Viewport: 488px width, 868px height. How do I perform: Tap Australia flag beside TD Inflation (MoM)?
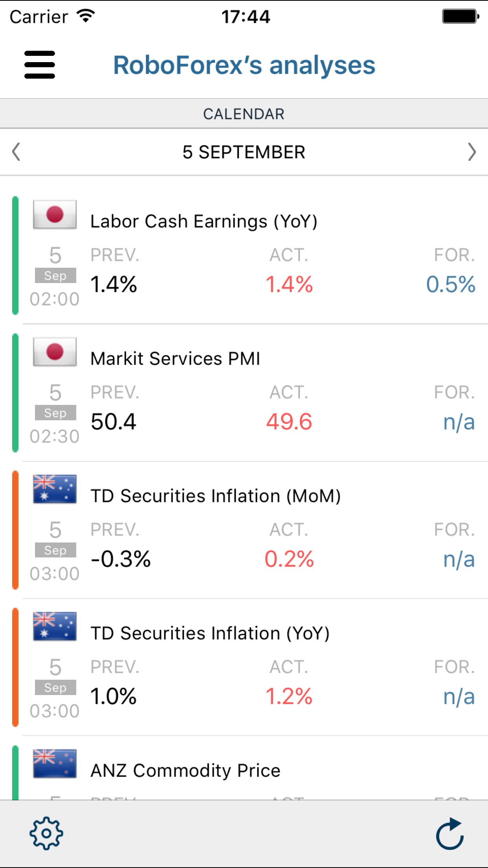point(55,489)
